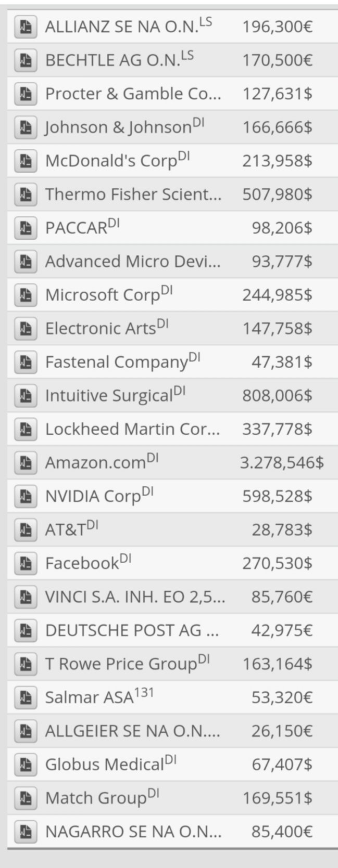Select the McDonald's Corp stock name
The height and width of the screenshot is (868, 338).
click(x=111, y=161)
